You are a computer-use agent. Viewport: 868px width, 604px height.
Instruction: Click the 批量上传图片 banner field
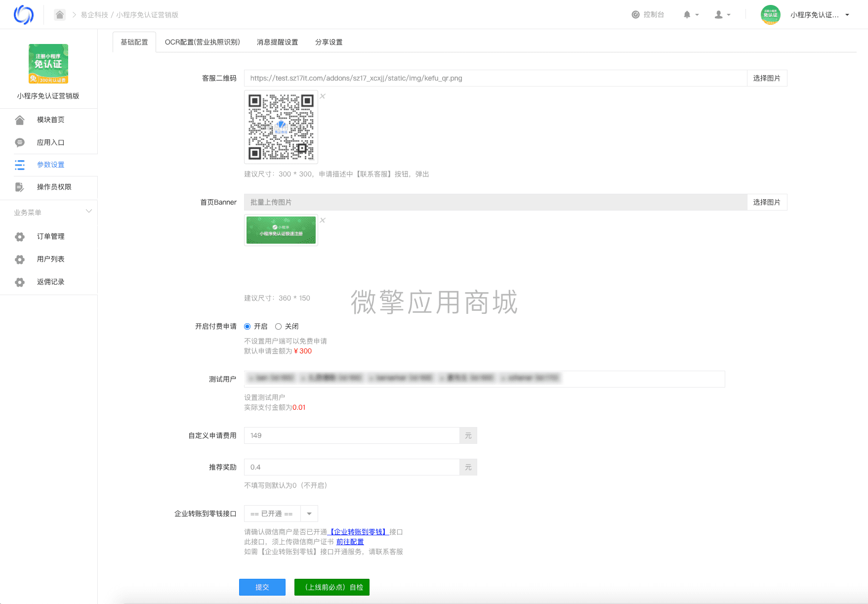496,202
